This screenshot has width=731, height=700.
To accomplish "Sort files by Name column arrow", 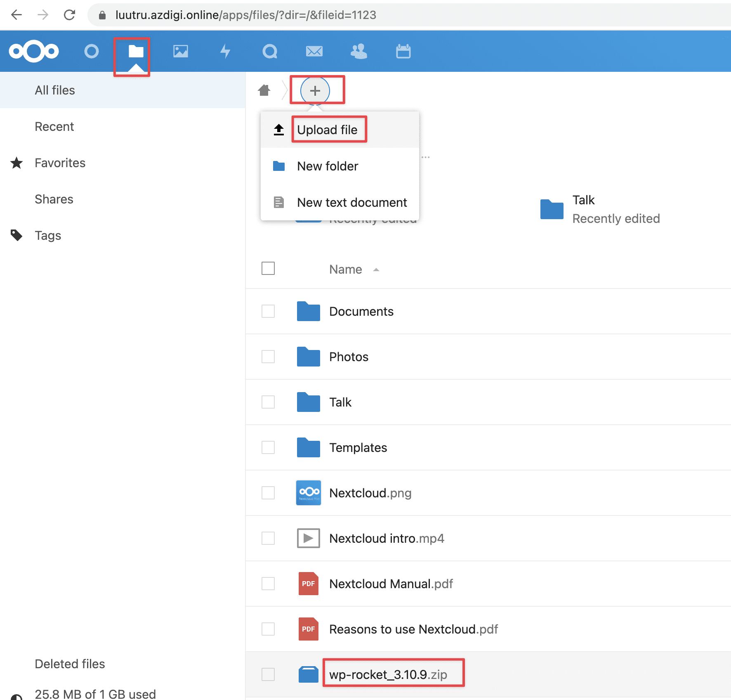I will tap(376, 270).
